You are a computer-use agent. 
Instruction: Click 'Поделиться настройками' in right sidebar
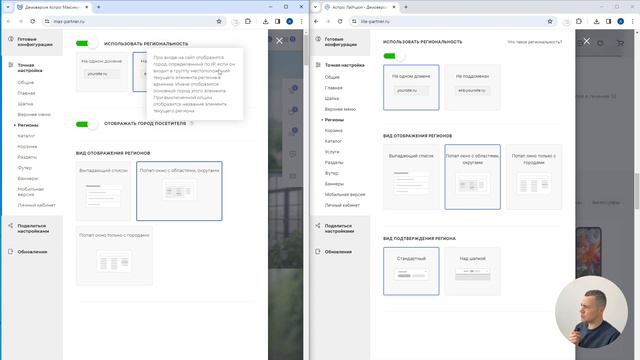[340, 228]
